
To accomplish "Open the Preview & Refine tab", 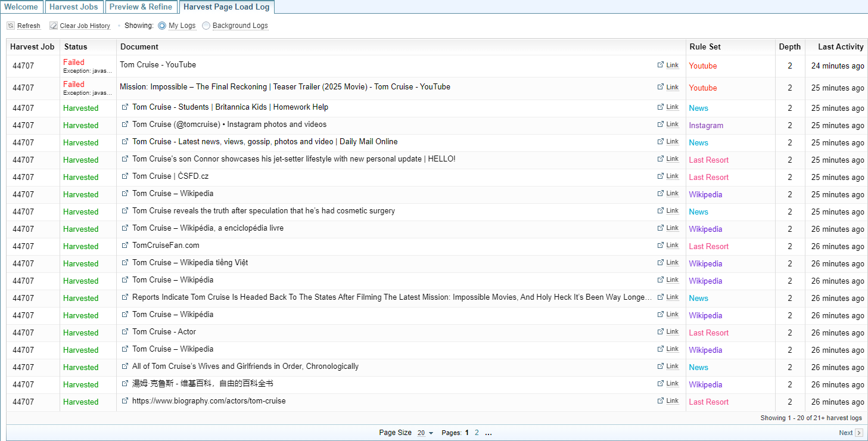I will click(141, 7).
